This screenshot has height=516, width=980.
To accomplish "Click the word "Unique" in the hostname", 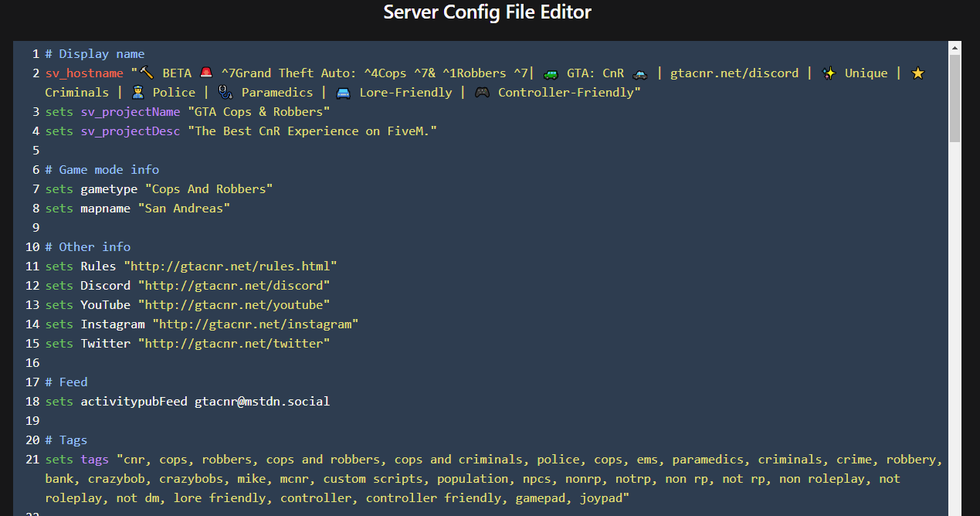I will (866, 73).
